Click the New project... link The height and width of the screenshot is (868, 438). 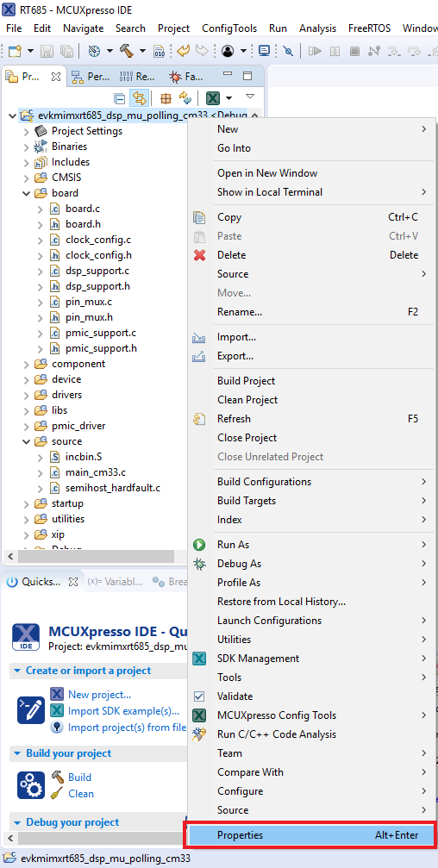[100, 694]
